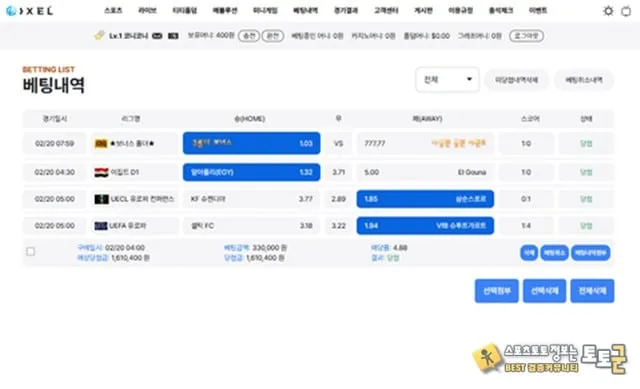Click the 'VS' cell in the bonus row
This screenshot has width=640, height=389.
[338, 144]
